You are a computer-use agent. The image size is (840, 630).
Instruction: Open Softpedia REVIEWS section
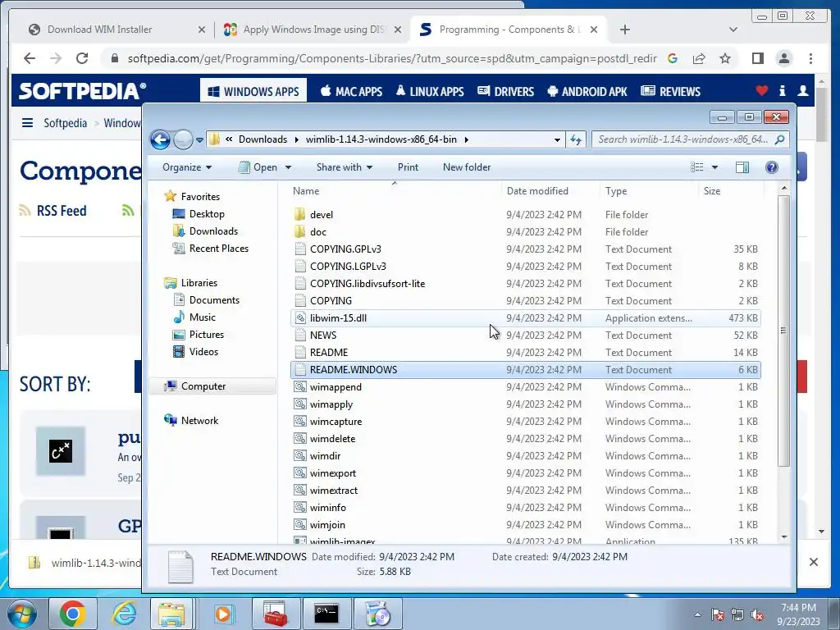(671, 91)
